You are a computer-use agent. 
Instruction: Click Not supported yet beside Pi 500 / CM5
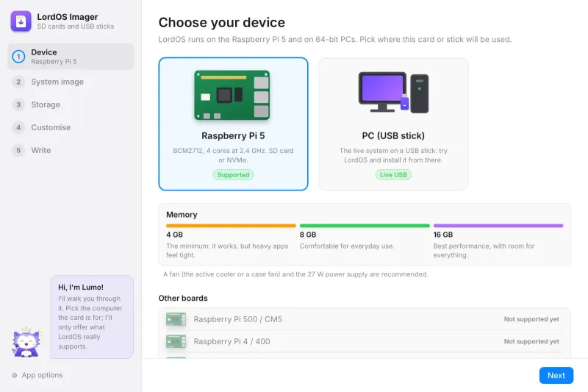click(531, 319)
